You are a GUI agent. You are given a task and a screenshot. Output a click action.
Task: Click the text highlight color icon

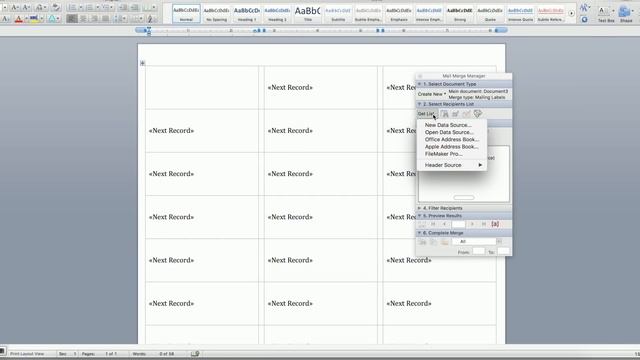point(34,19)
